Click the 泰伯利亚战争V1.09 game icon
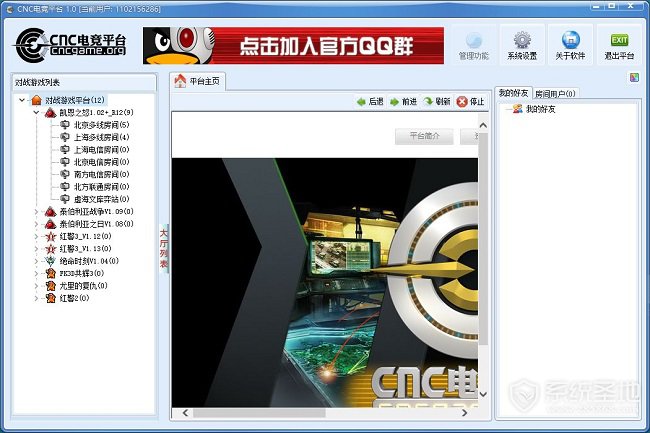The width and height of the screenshot is (650, 433). click(51, 212)
